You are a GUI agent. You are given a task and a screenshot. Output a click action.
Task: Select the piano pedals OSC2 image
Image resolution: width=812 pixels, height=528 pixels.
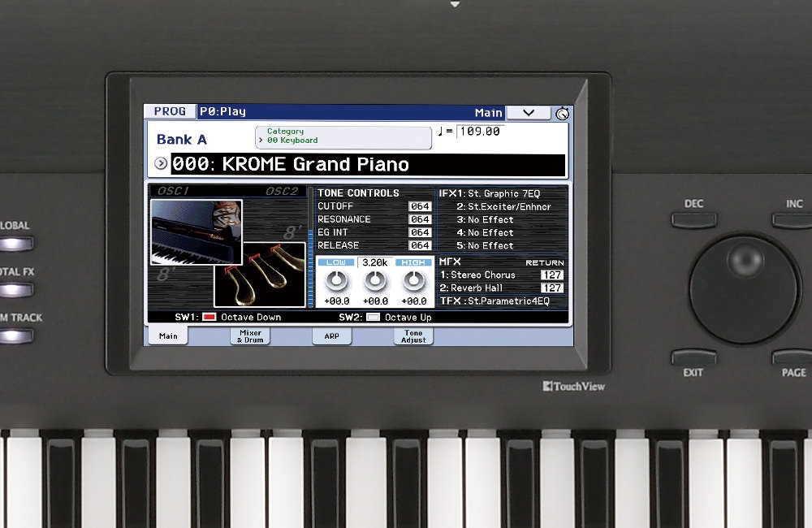pos(260,275)
